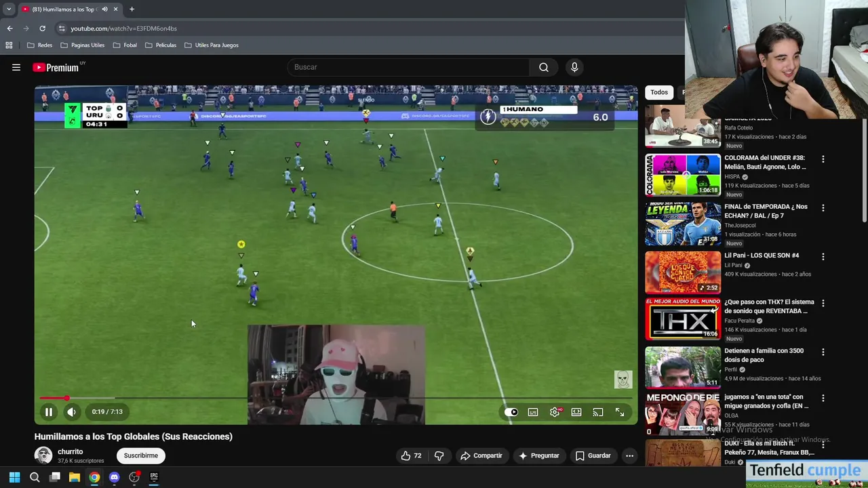The width and height of the screenshot is (868, 488).
Task: Mute the video volume
Action: (71, 411)
